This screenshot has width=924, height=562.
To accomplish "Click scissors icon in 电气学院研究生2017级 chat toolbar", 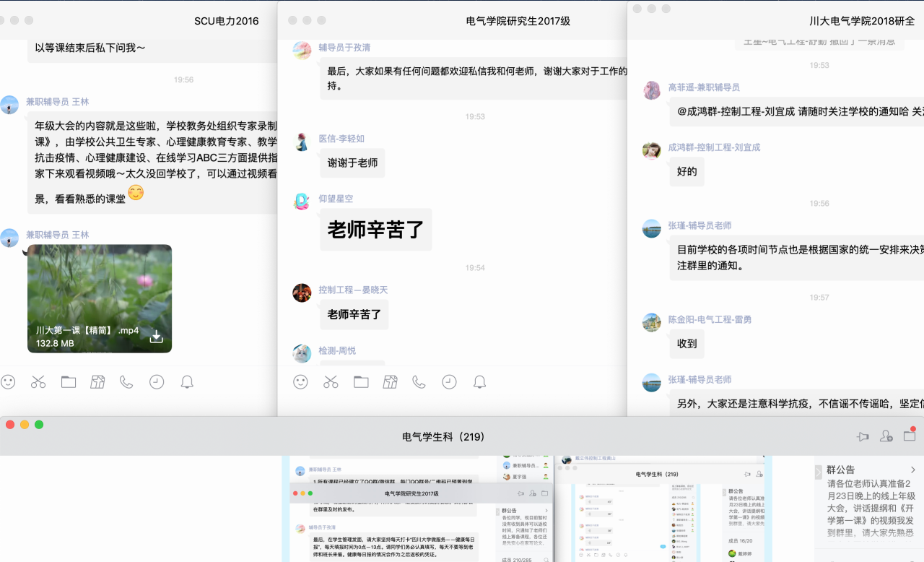I will pyautogui.click(x=331, y=382).
